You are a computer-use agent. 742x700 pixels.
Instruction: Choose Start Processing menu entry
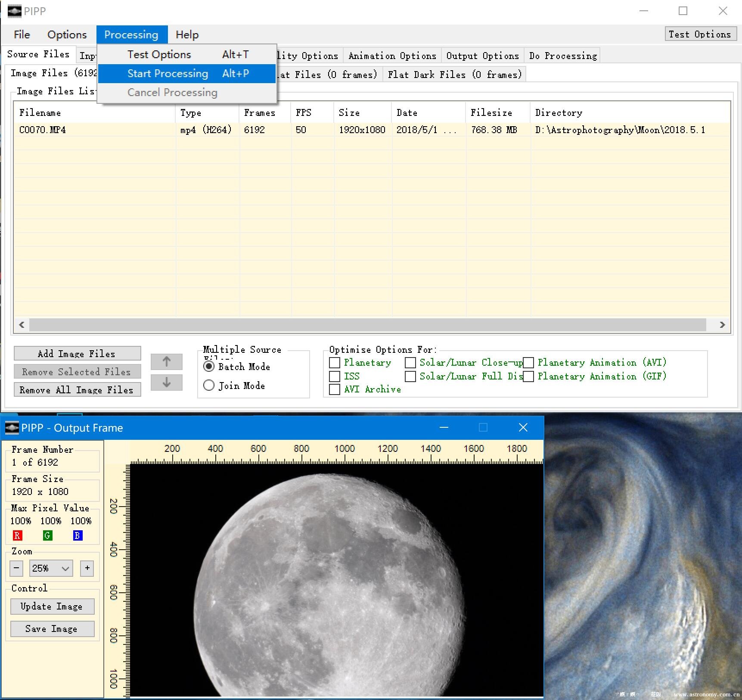[187, 73]
